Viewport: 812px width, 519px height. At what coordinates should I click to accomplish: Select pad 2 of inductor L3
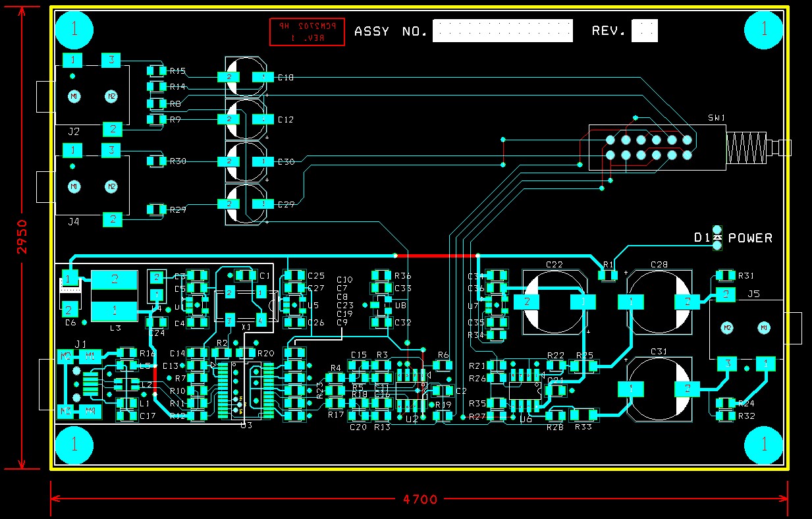115,279
